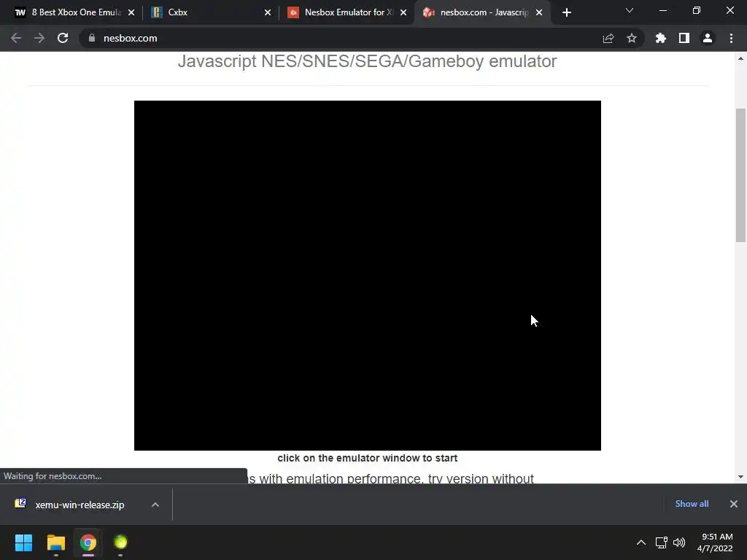Reload the nesbox.com page
This screenshot has width=747, height=560.
point(63,38)
